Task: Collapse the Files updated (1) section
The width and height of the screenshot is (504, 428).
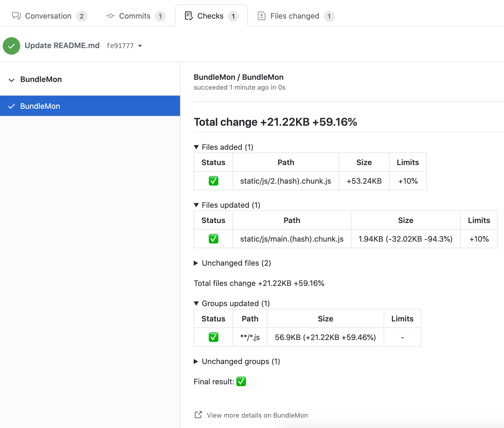Action: [227, 205]
